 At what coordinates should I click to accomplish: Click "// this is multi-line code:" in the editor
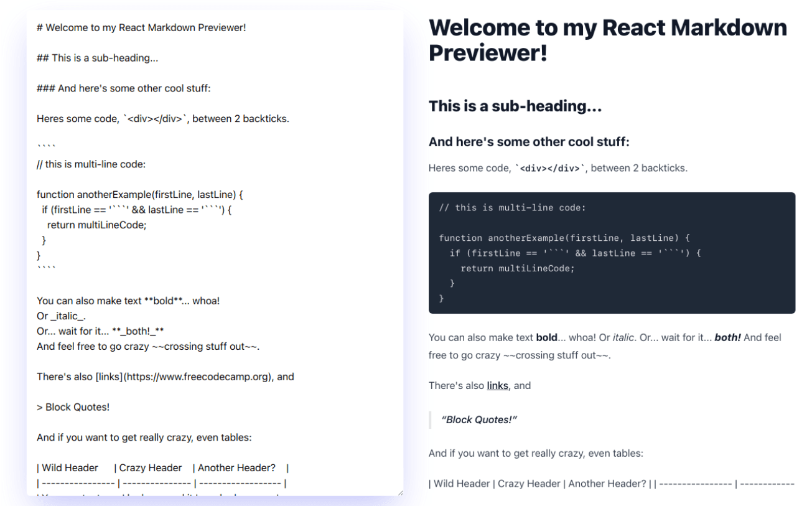(x=91, y=164)
